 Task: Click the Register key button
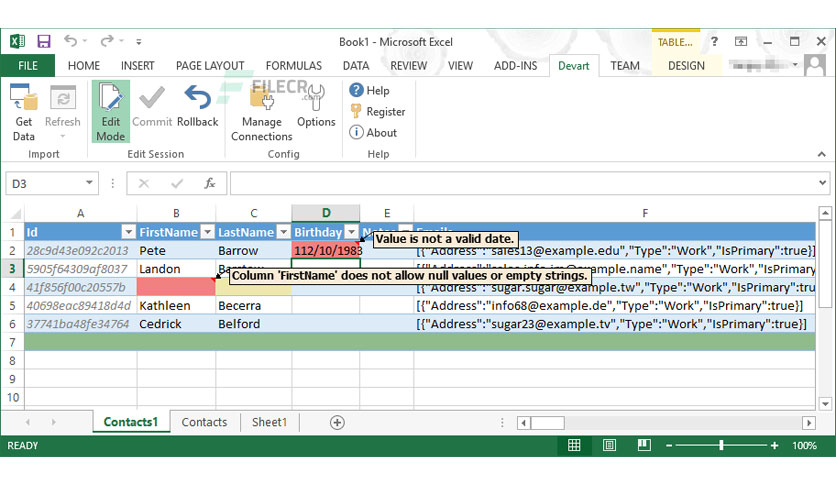click(x=377, y=111)
